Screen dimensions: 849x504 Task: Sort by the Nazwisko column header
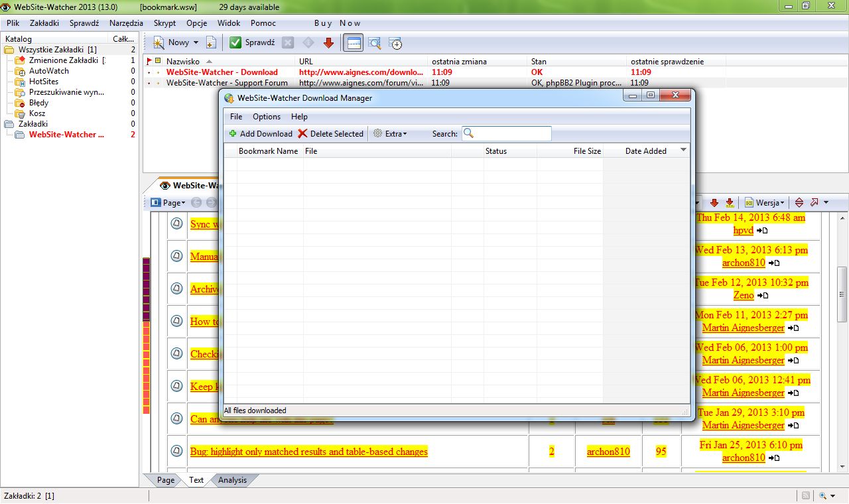(x=229, y=61)
